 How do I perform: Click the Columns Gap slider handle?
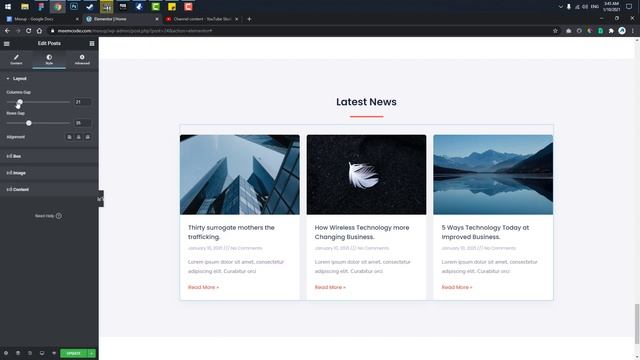click(x=20, y=102)
